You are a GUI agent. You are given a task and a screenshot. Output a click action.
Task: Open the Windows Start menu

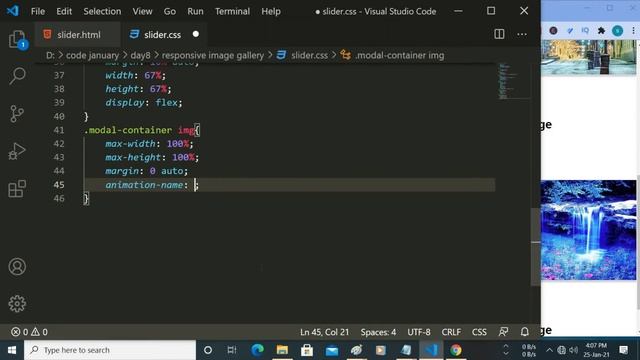12,350
